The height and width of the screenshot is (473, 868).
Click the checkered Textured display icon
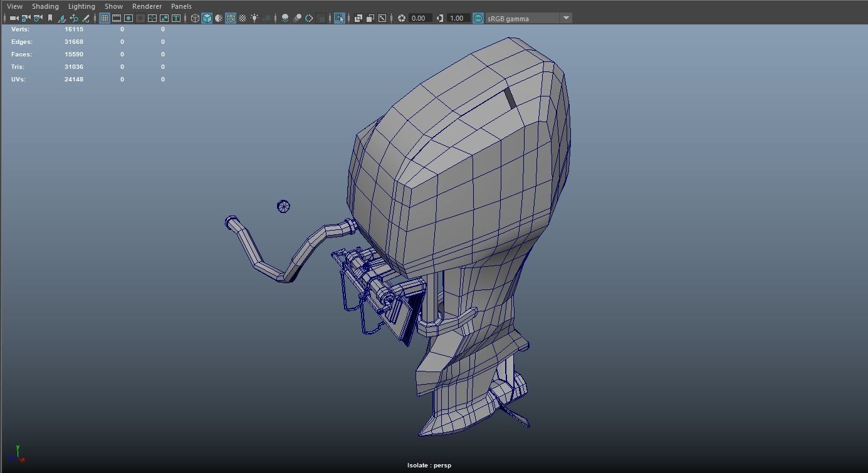pyautogui.click(x=243, y=18)
